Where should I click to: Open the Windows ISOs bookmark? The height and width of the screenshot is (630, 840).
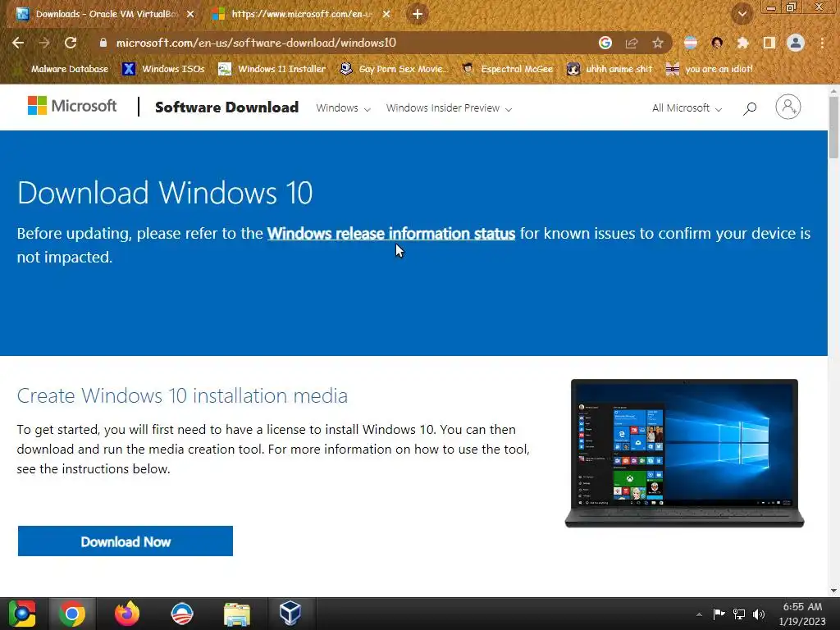pos(164,69)
